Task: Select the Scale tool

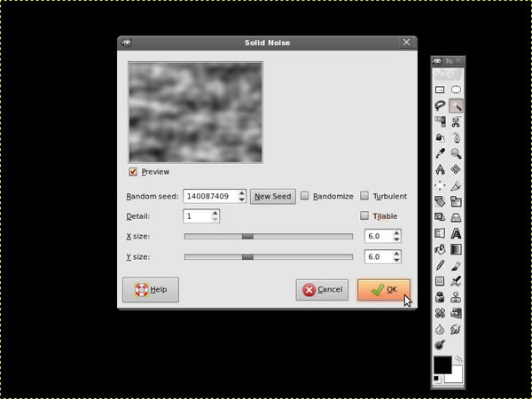Action: (x=456, y=201)
